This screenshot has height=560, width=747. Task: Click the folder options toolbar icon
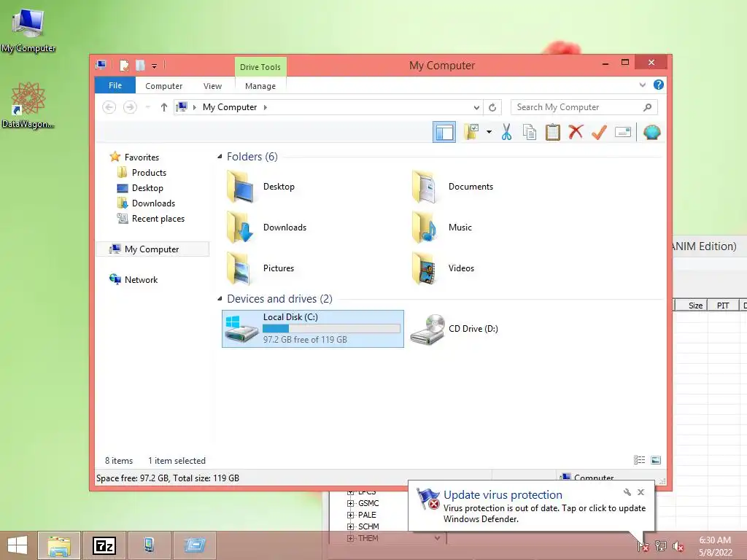coord(472,132)
